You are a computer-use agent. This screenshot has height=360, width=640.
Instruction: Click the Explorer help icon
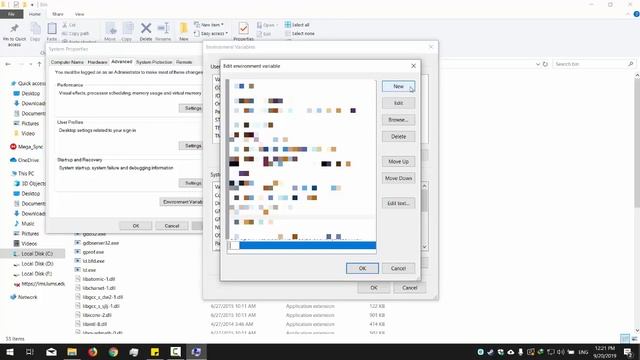[x=636, y=14]
